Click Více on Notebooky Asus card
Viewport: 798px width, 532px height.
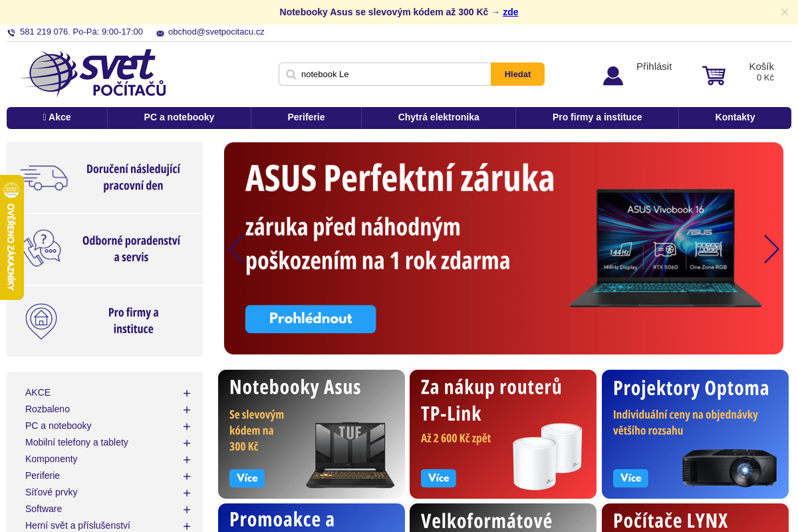coord(247,478)
